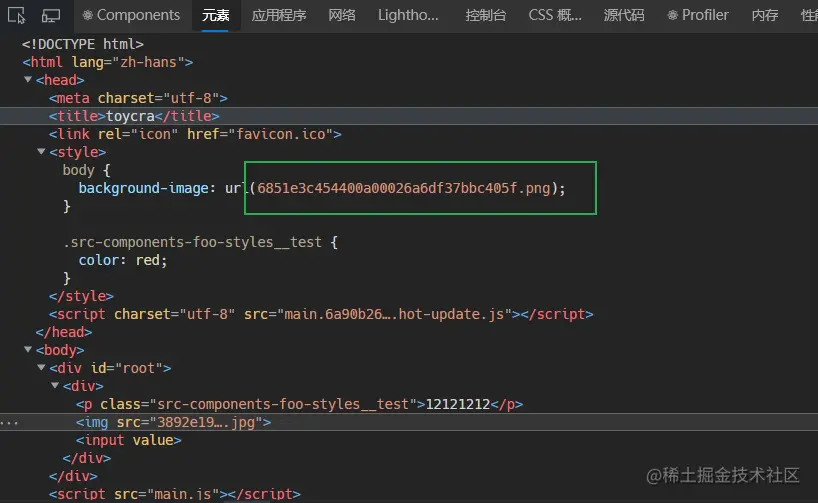Select the meta charset="utf-8" element

coord(138,98)
